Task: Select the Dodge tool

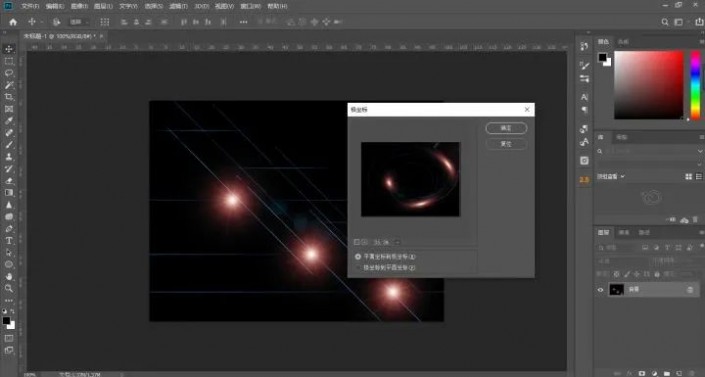Action: (9, 217)
